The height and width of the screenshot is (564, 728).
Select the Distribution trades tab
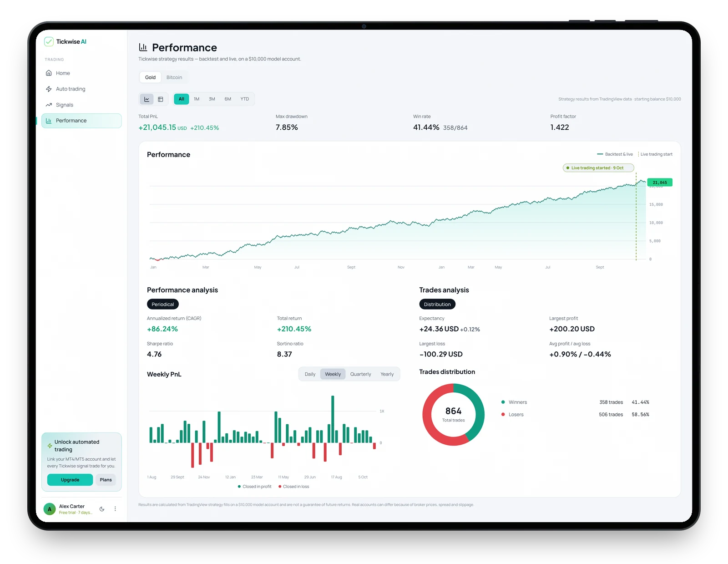coord(437,304)
